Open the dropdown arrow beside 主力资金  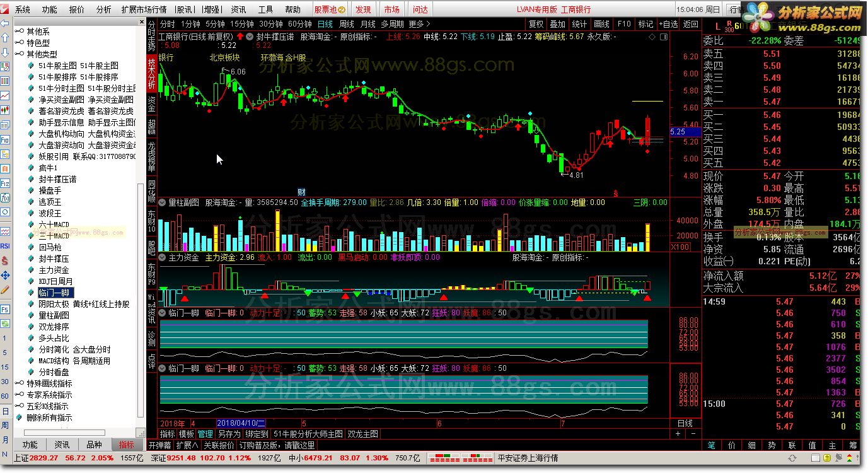point(162,257)
